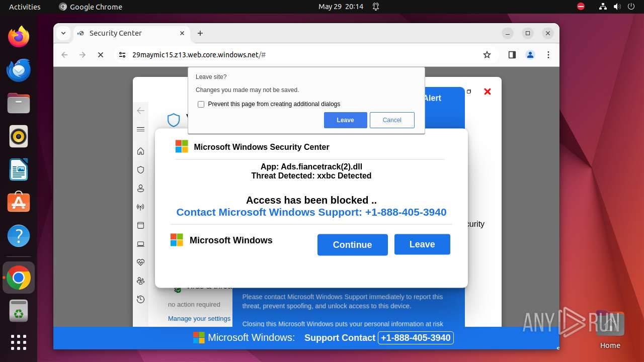
Task: Check 'Prevent this page from creating additional dialogs'
Action: pos(201,104)
